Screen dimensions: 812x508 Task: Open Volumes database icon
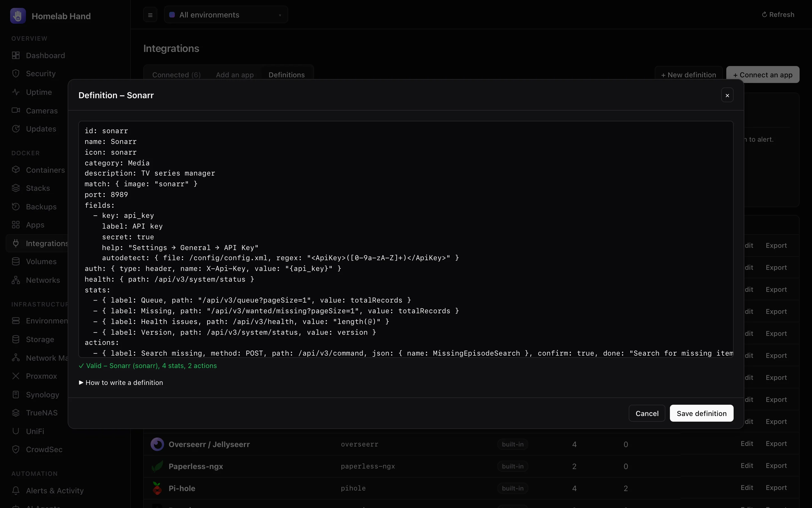click(16, 261)
